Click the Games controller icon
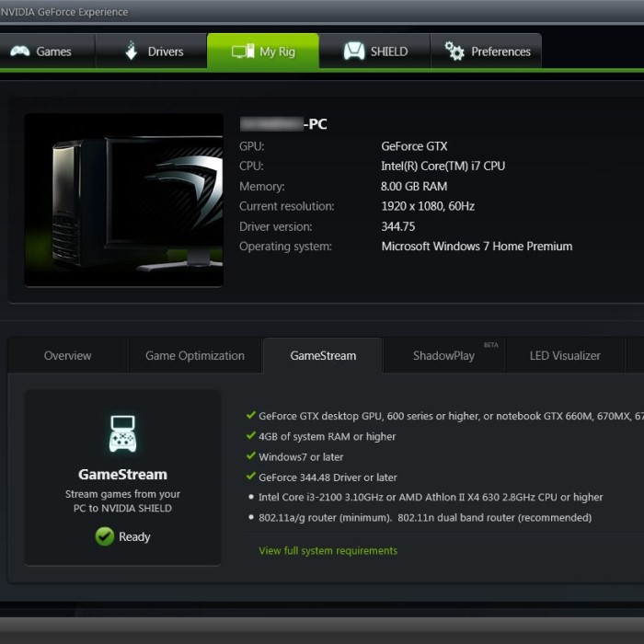 pyautogui.click(x=19, y=52)
